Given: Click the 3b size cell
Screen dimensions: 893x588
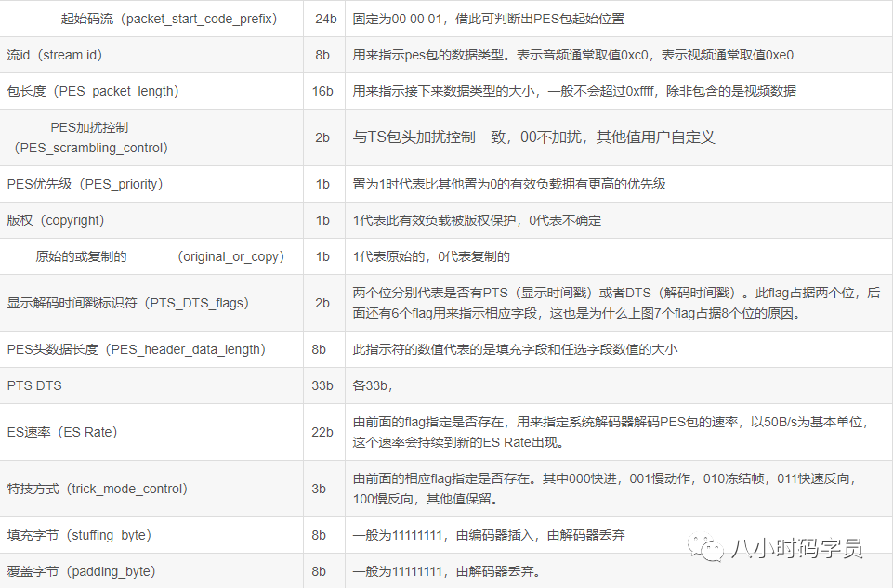Looking at the screenshot, I should (324, 489).
